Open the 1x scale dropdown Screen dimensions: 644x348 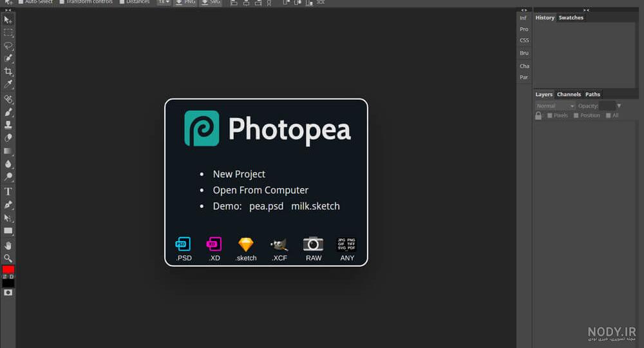point(164,2)
